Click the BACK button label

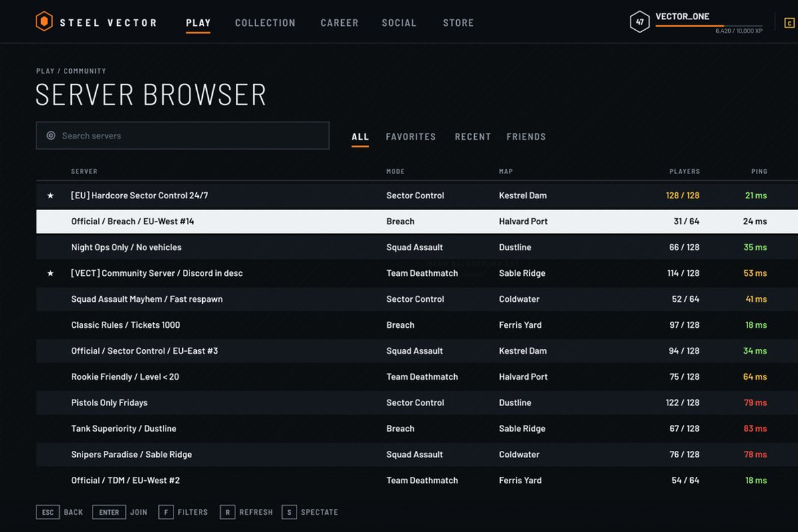73,512
